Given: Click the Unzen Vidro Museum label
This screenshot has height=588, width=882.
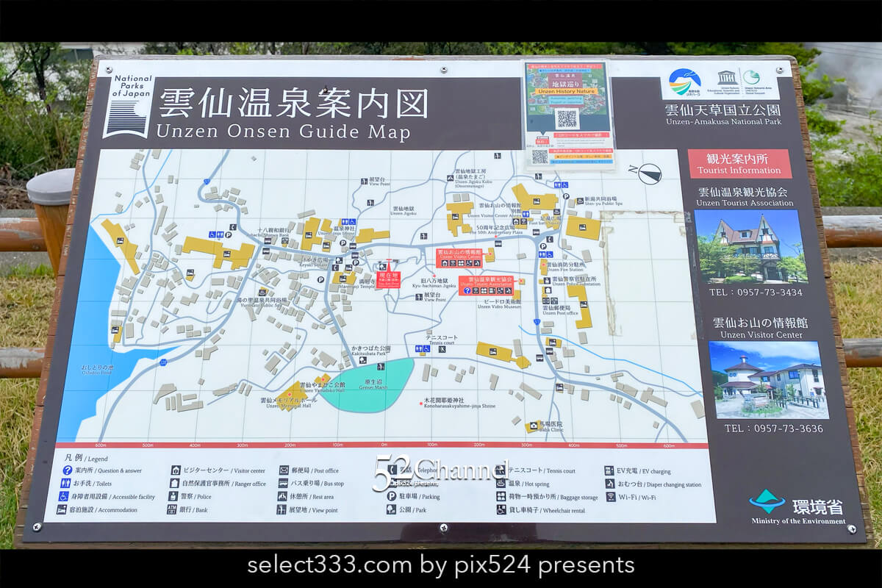Looking at the screenshot, I should (x=499, y=305).
